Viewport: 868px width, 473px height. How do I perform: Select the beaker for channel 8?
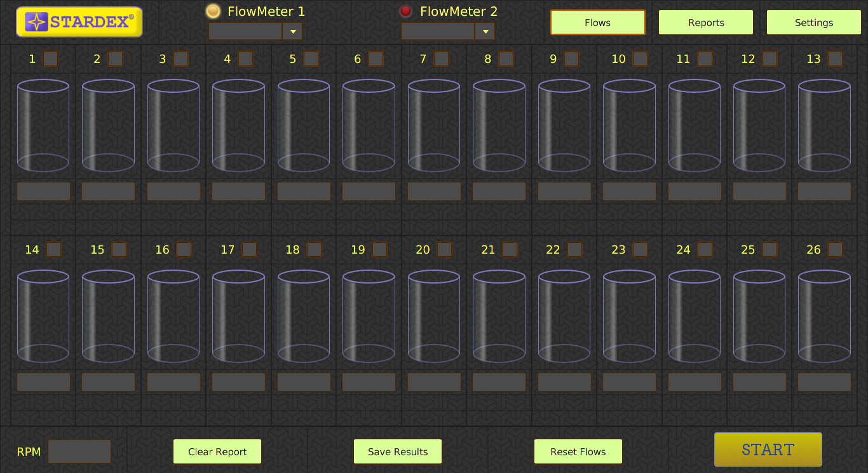[x=499, y=125]
